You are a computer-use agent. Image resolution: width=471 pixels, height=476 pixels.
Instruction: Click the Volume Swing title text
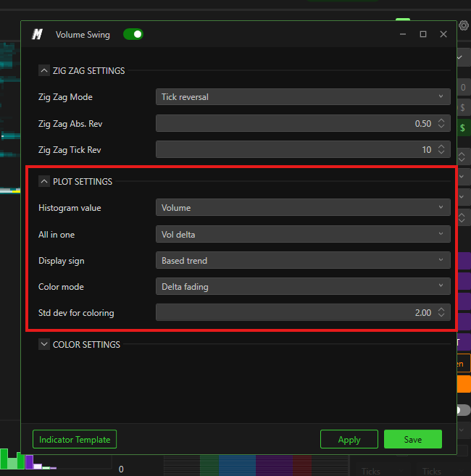[83, 35]
